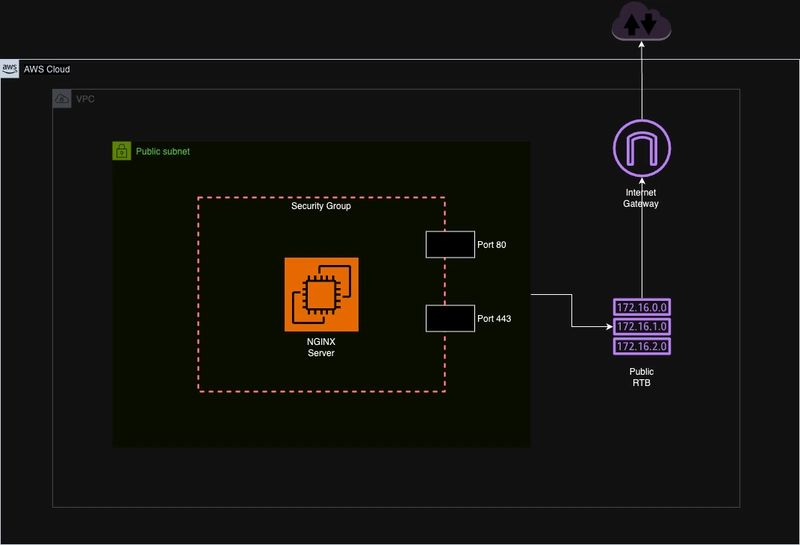Select the VPC cloud icon
The height and width of the screenshot is (545, 800).
click(62, 98)
